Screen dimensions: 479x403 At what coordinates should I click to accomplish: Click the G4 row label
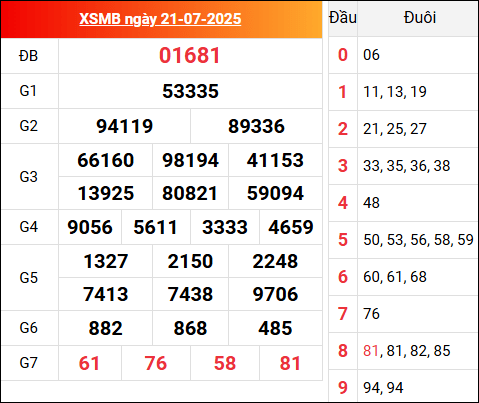click(29, 227)
